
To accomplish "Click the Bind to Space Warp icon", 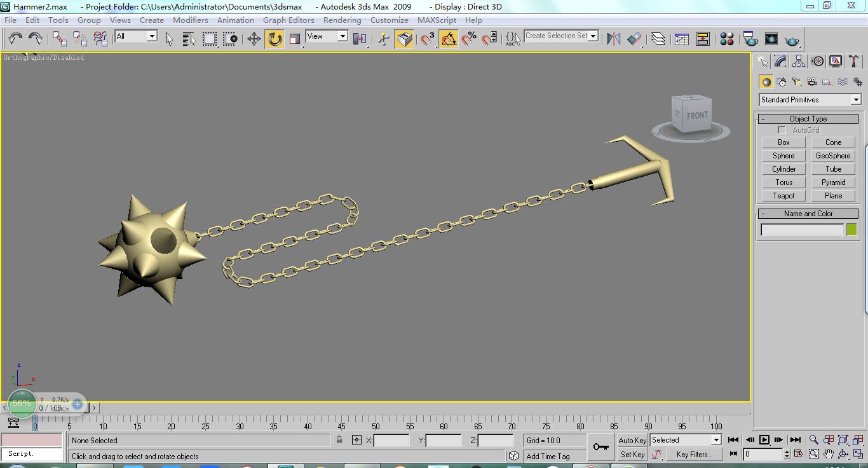I will pos(100,39).
